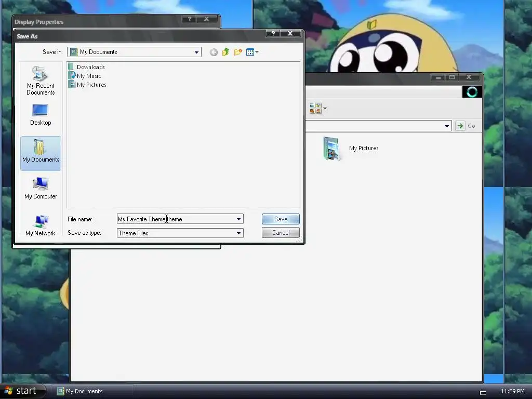Select My Documents in the places bar
The height and width of the screenshot is (399, 532).
pos(41,153)
